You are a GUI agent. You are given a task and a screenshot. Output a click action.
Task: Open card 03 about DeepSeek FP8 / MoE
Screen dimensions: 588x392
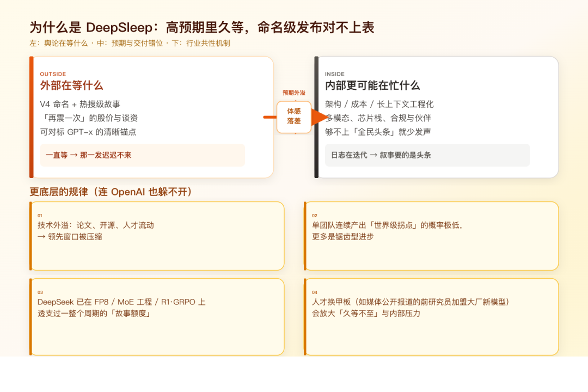click(158, 316)
